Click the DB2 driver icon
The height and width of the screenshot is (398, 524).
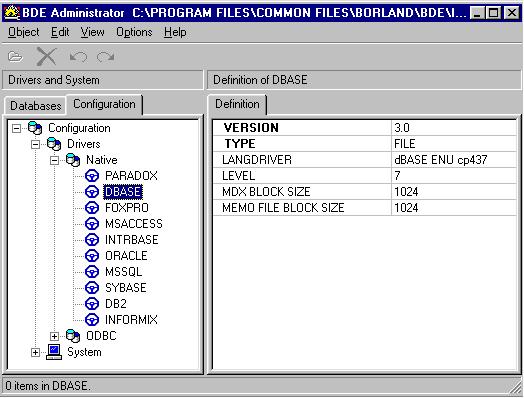pyautogui.click(x=92, y=304)
